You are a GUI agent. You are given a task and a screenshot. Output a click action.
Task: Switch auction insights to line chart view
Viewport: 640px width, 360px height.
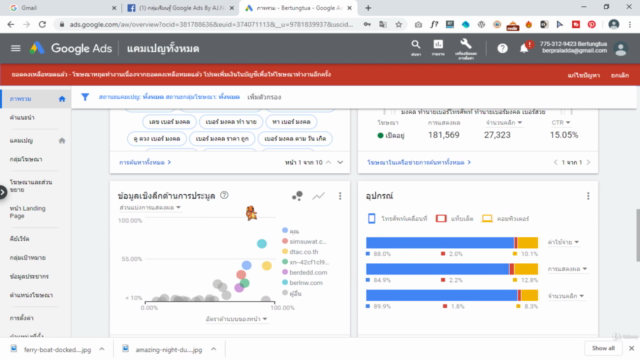pyautogui.click(x=318, y=196)
